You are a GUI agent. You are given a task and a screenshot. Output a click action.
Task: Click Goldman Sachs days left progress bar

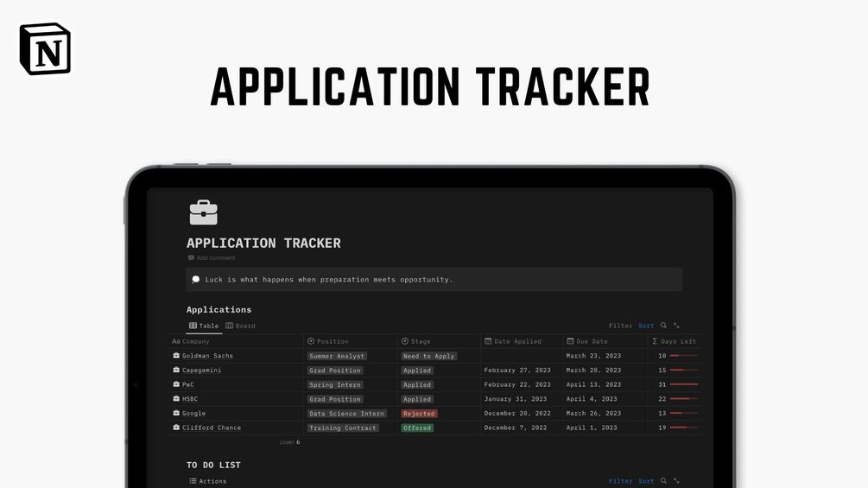click(x=684, y=356)
